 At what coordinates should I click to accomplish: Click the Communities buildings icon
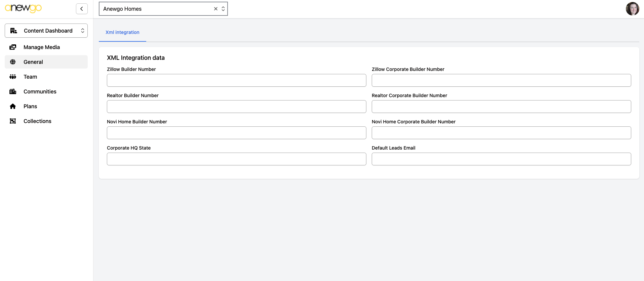(13, 91)
